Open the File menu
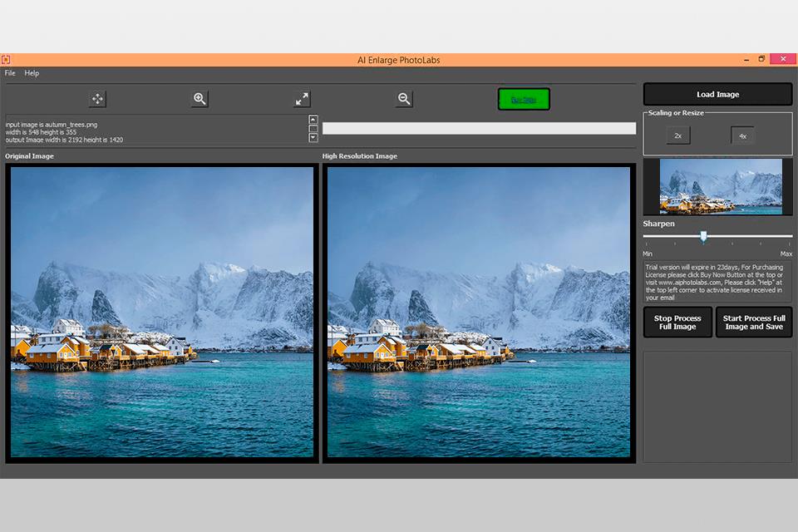The width and height of the screenshot is (798, 532). click(10, 73)
